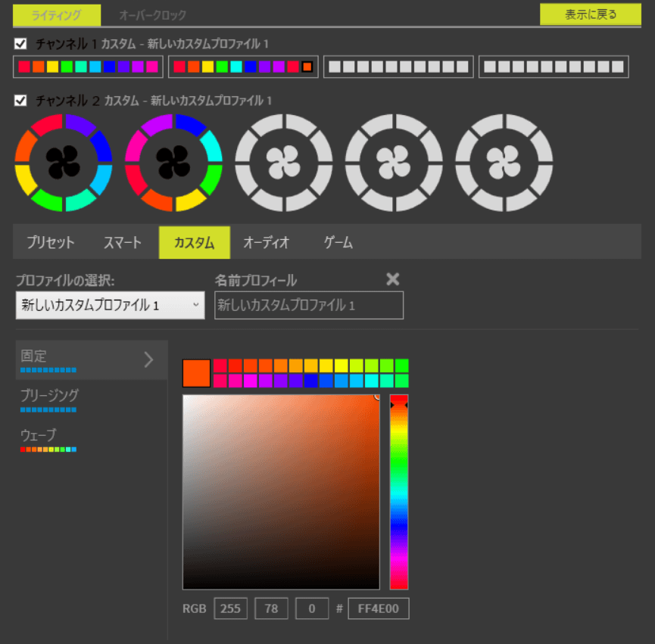Open the ゲーム tab

click(x=338, y=242)
